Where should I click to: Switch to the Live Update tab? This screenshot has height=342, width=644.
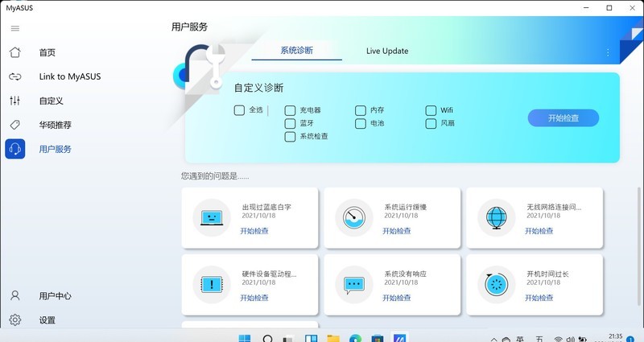point(387,51)
